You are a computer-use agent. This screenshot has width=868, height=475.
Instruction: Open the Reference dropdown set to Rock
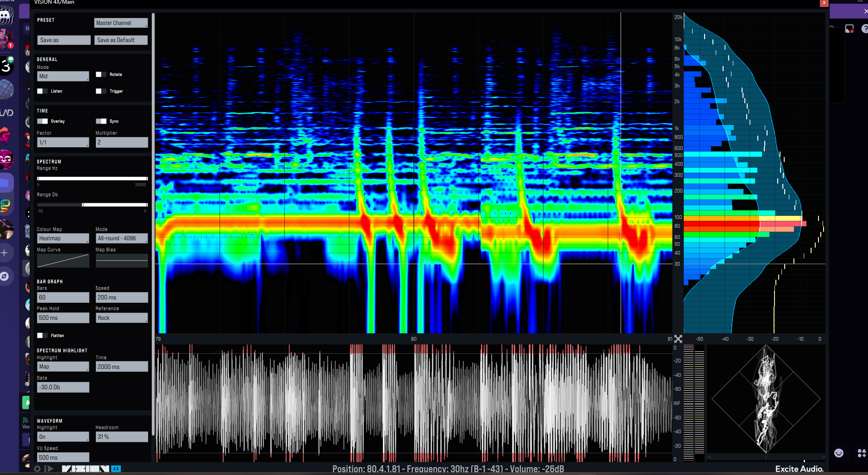coord(122,318)
